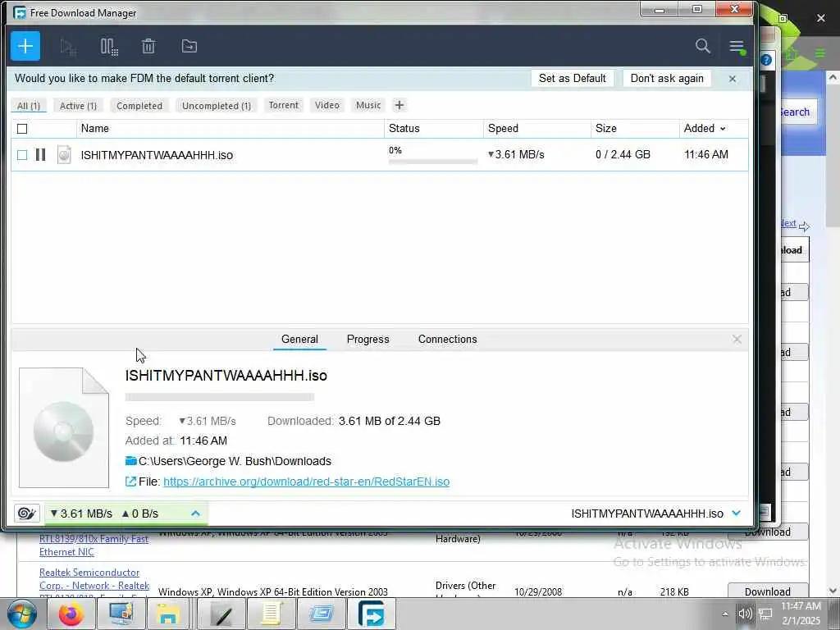
Task: Open Firefox from the taskbar
Action: coord(71,614)
